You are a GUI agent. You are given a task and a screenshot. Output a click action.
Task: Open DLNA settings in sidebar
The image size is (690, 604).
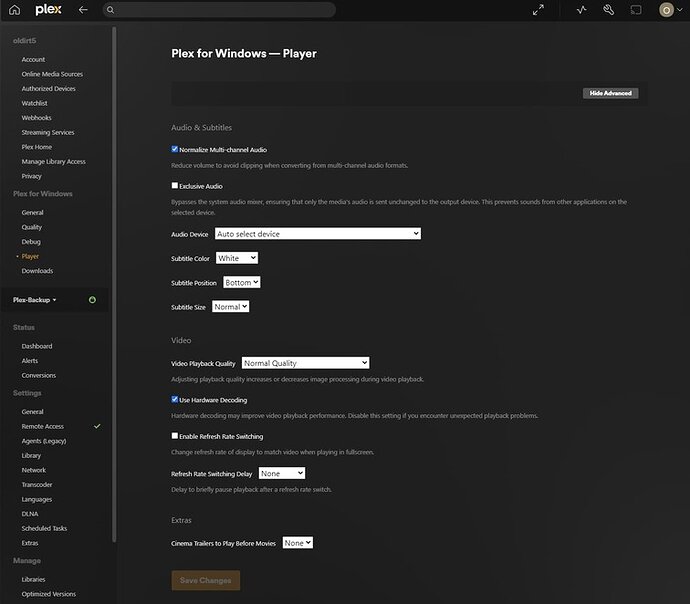pyautogui.click(x=29, y=514)
